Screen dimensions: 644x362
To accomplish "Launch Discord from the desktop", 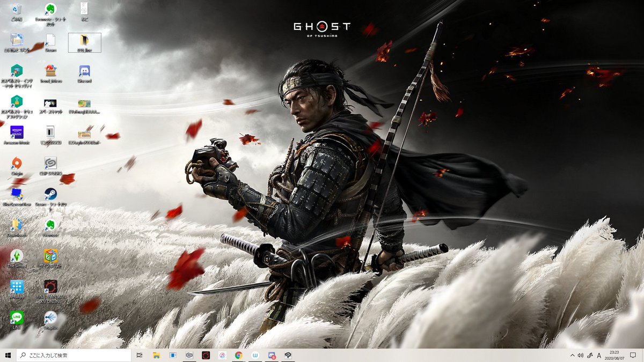I will click(x=84, y=73).
